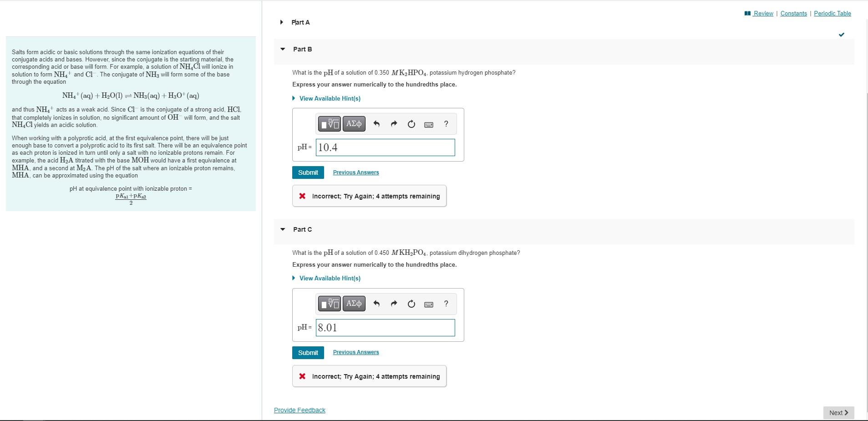
Task: Click the undo arrow in Part C toolbar
Action: (x=376, y=304)
